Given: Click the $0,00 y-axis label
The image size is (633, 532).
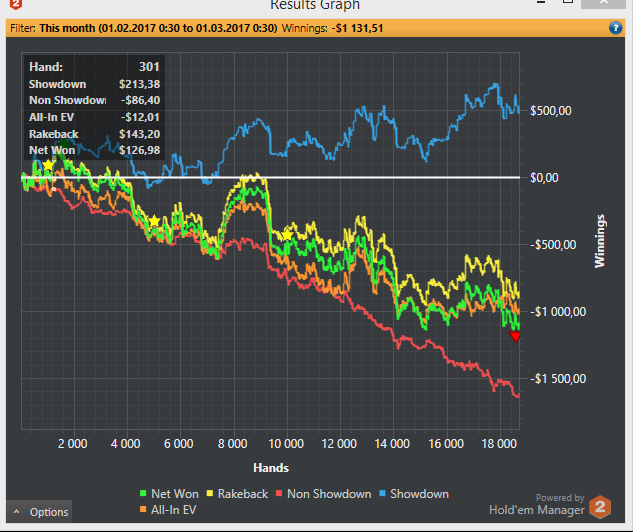Looking at the screenshot, I should [x=544, y=178].
